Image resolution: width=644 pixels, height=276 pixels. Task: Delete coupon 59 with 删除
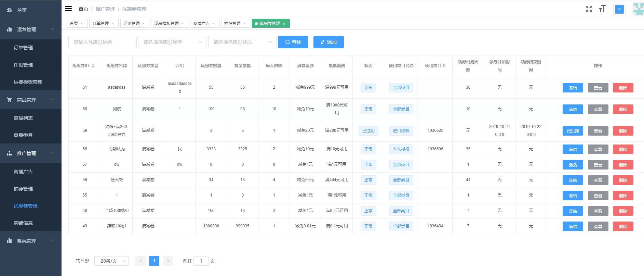pos(623,131)
